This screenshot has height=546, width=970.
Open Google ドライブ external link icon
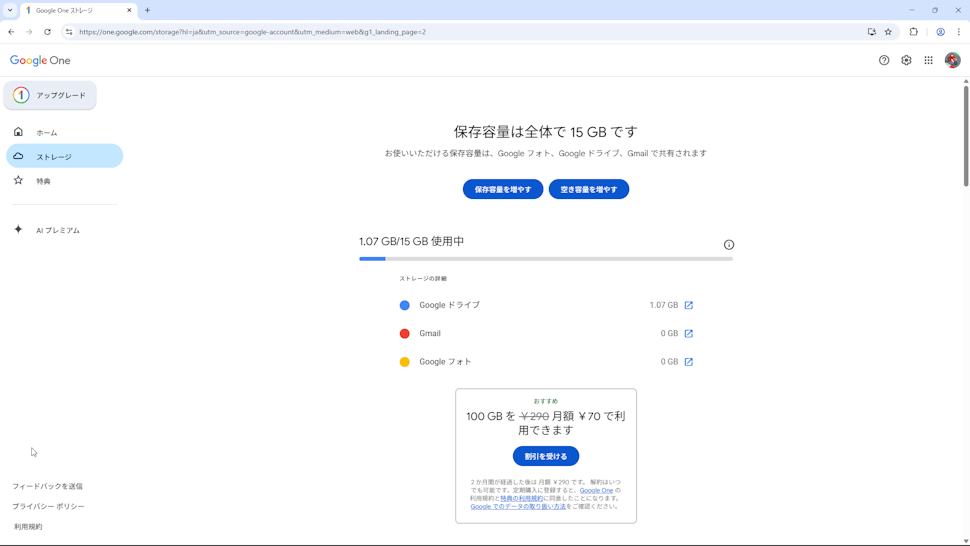[x=689, y=305]
